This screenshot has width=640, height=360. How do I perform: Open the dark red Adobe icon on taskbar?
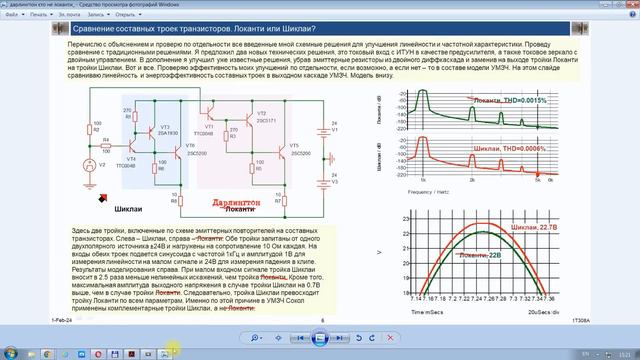[131, 354]
